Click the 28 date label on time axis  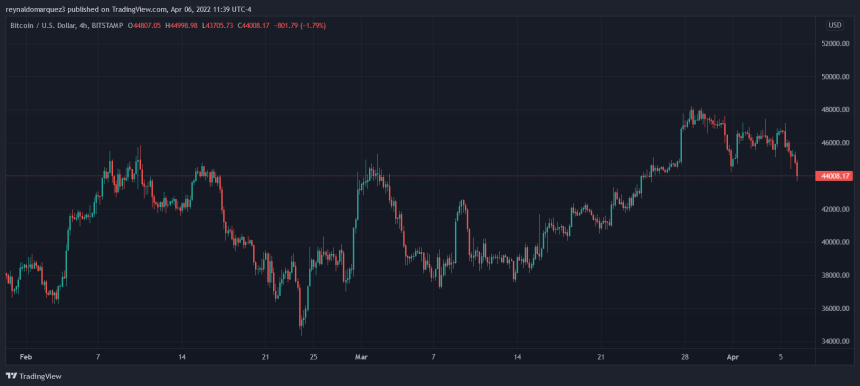click(684, 357)
